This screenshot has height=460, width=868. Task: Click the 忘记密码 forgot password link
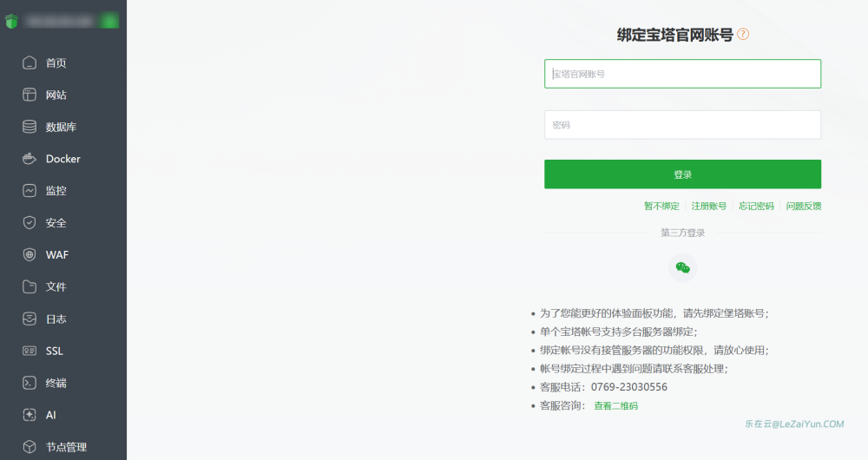point(756,206)
